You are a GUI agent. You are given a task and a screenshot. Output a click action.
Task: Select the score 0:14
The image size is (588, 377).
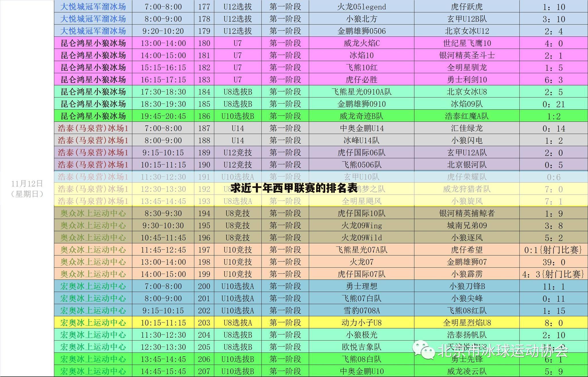click(554, 128)
